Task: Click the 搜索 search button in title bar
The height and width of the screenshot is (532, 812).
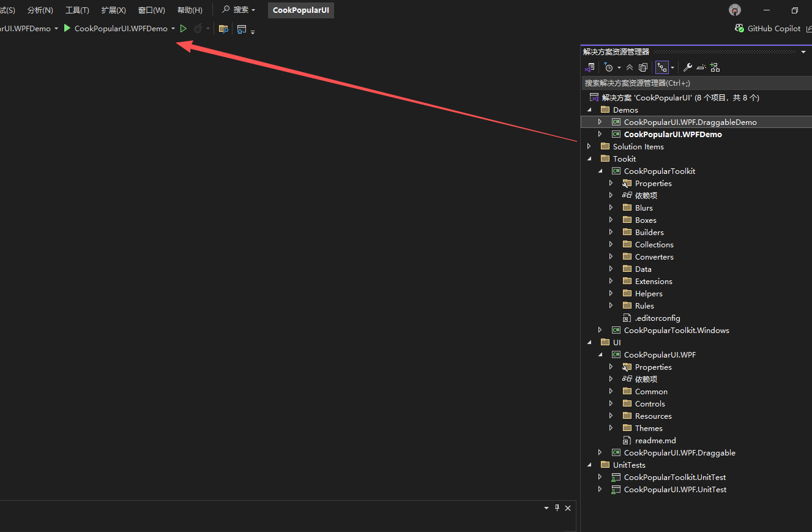Action: [x=238, y=10]
